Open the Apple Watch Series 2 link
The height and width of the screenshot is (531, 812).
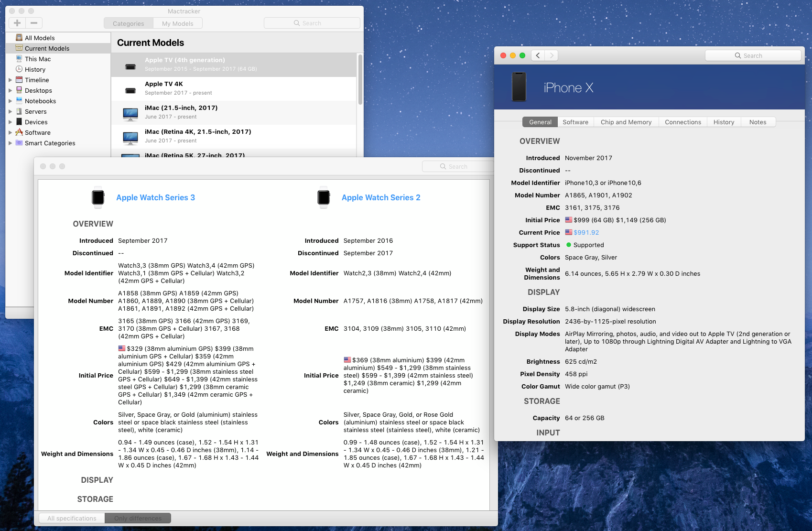[x=381, y=197]
